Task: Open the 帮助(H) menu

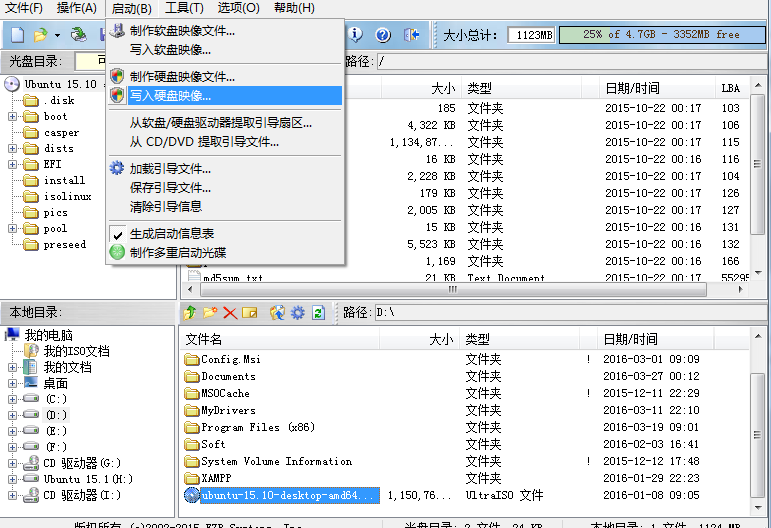Action: (294, 8)
